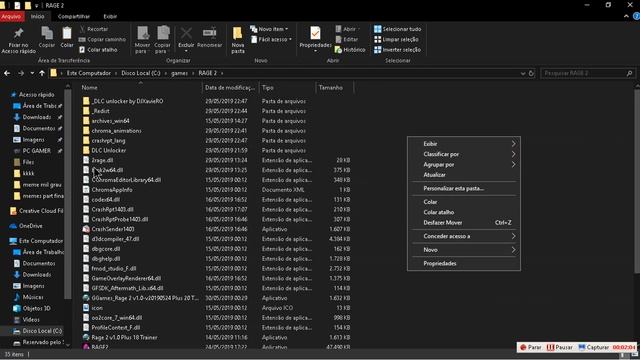Select OneDrive in navigation pane
640x360 pixels.
tap(31, 226)
